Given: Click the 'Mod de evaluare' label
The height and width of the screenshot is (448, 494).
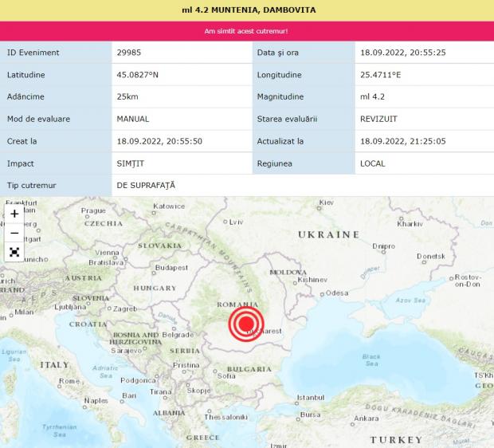Looking at the screenshot, I should click(38, 119).
